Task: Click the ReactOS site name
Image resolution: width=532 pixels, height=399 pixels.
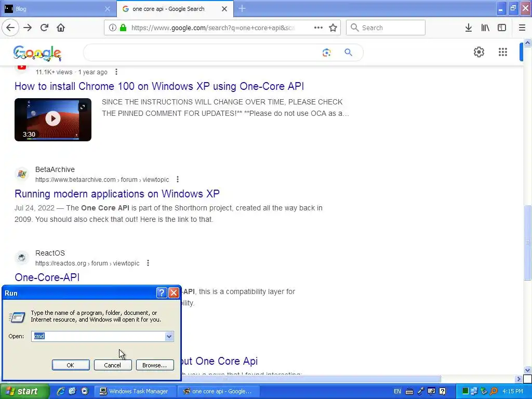Action: [x=50, y=253]
